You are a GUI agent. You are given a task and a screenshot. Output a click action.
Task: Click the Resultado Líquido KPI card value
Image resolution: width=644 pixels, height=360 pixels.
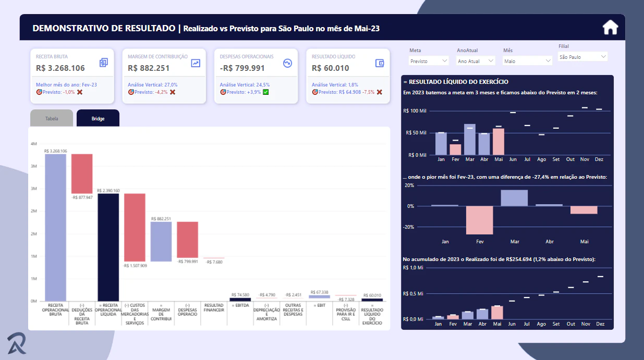point(331,68)
